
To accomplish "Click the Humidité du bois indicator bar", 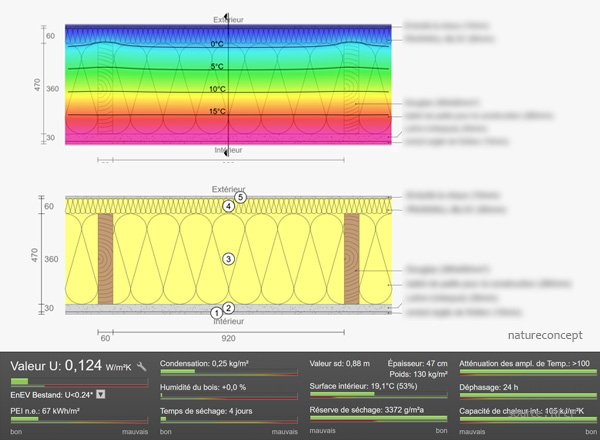I will point(229,396).
